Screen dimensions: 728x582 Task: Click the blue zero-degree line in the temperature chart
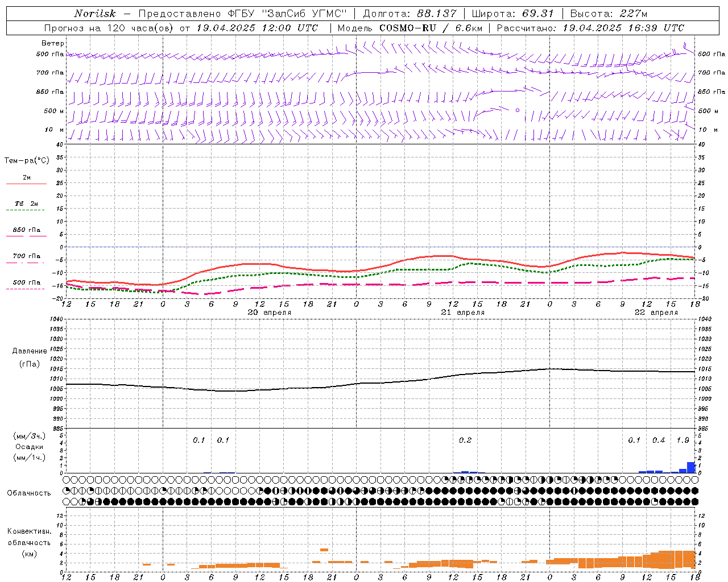[380, 247]
